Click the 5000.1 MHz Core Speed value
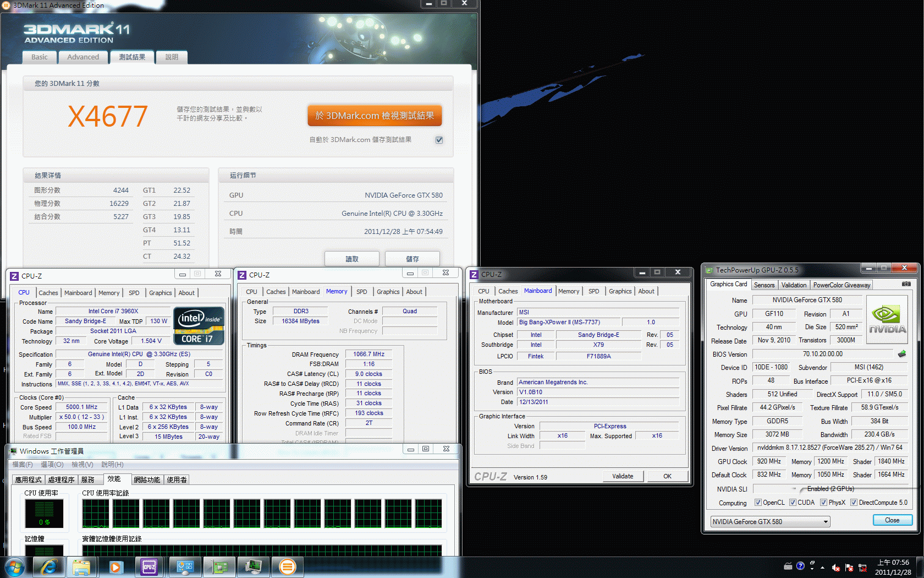 tap(81, 407)
